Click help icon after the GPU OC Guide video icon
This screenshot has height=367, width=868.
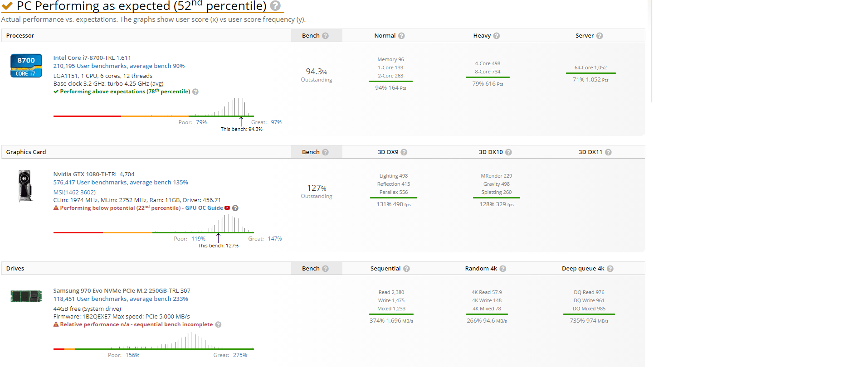pyautogui.click(x=235, y=208)
